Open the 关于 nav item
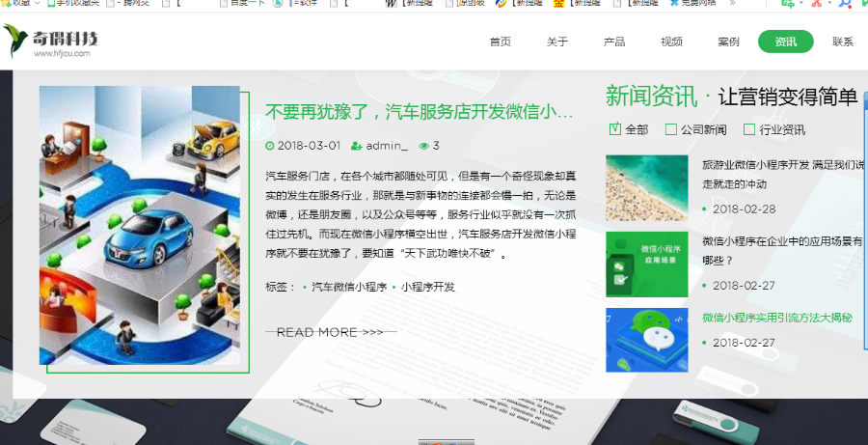Image resolution: width=868 pixels, height=445 pixels. tap(557, 42)
